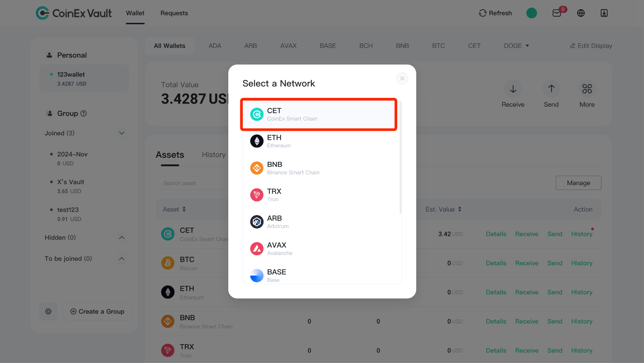
Task: Open the mail inbox with 9 notifications
Action: point(557,13)
